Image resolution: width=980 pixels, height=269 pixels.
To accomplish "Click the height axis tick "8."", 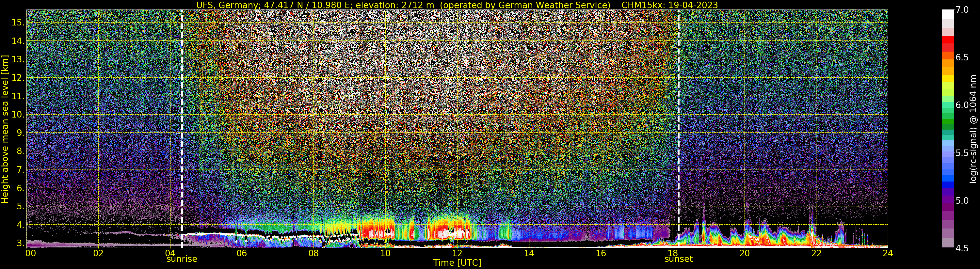I will 20,151.
